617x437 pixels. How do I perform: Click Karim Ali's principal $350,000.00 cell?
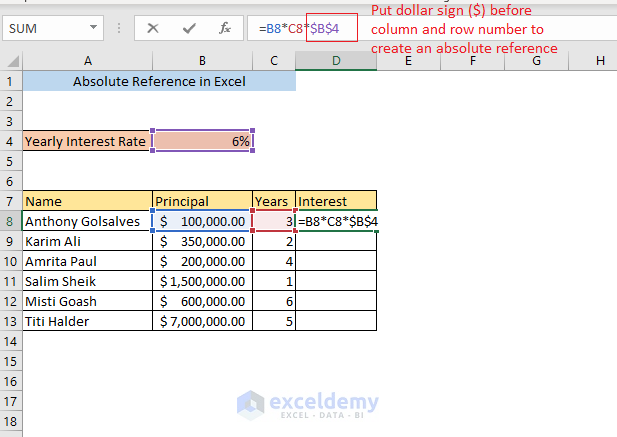[x=202, y=241]
